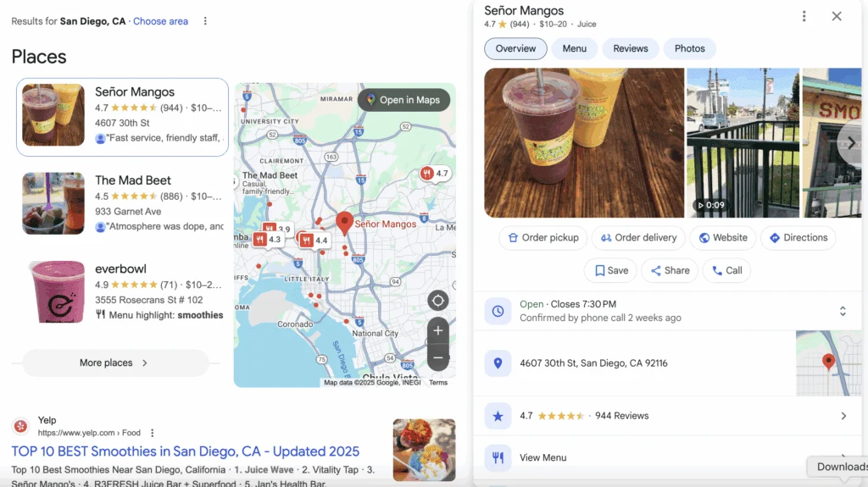The image size is (868, 487).
Task: Click the The Mad Beet label on map
Action: [x=270, y=175]
